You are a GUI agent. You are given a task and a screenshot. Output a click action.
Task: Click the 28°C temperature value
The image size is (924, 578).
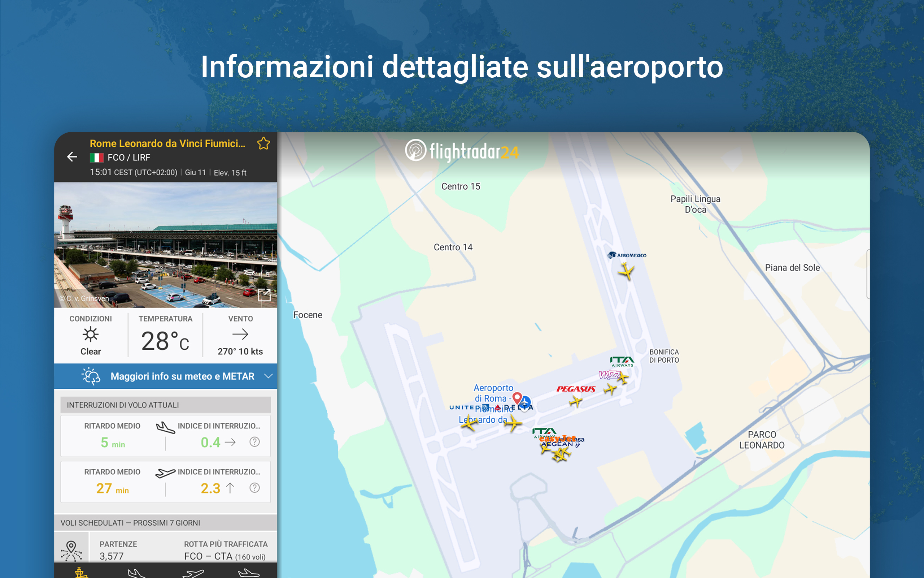(165, 341)
